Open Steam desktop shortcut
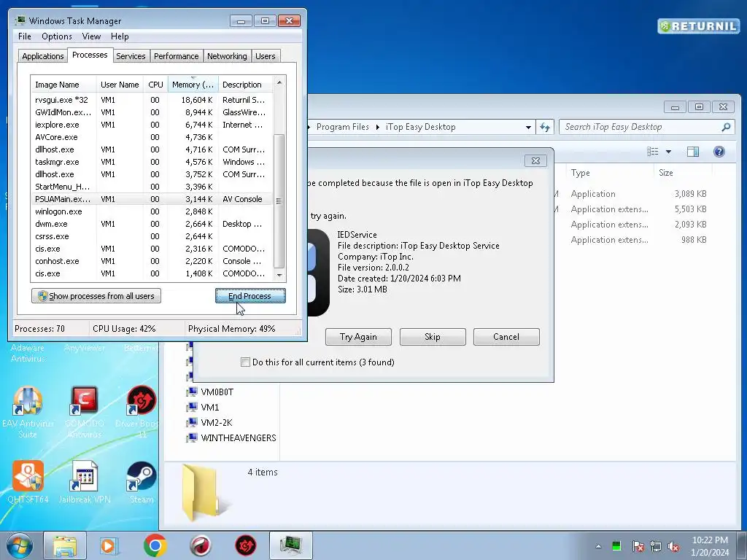Image resolution: width=747 pixels, height=560 pixels. [142, 483]
